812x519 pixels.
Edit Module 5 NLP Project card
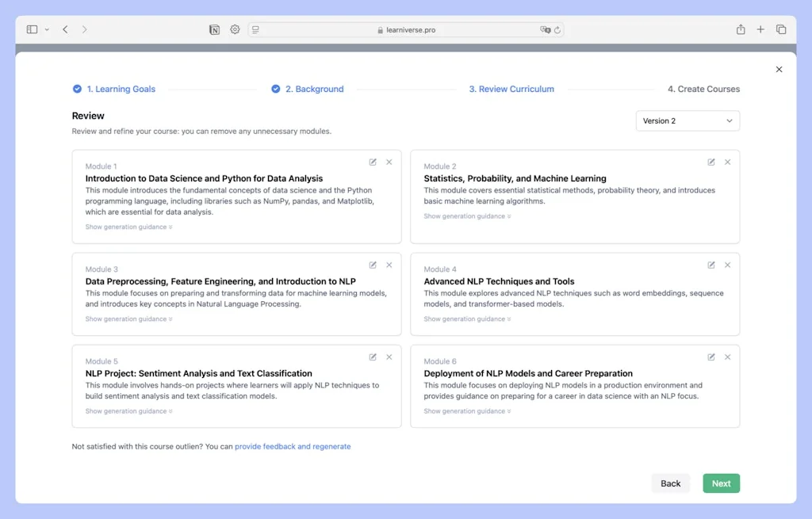tap(373, 357)
